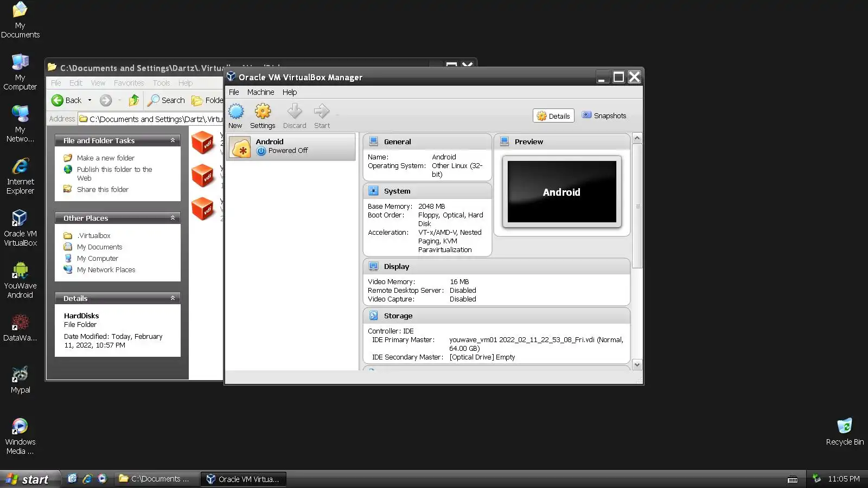Click the Windows Media Player quick launch icon

pos(102,478)
